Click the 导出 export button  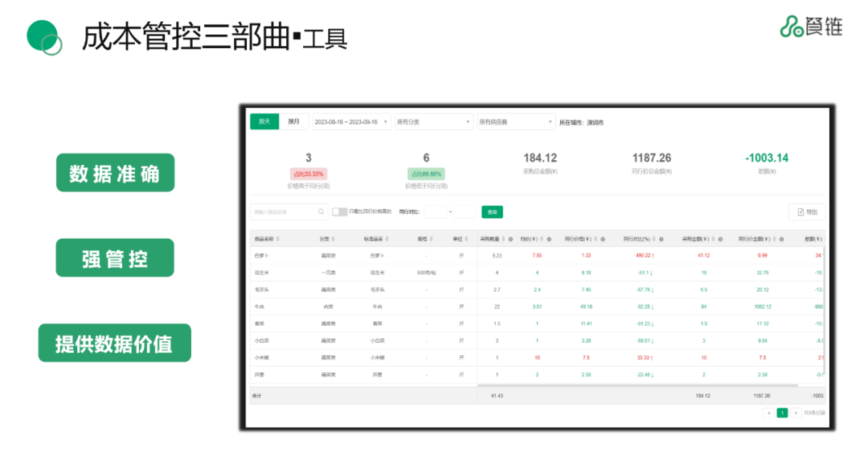click(x=806, y=212)
